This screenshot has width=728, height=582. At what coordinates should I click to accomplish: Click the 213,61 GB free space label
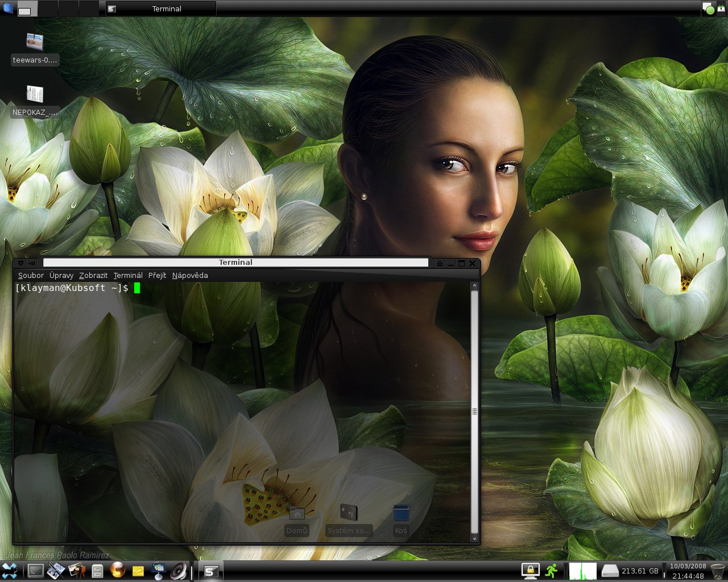click(640, 571)
